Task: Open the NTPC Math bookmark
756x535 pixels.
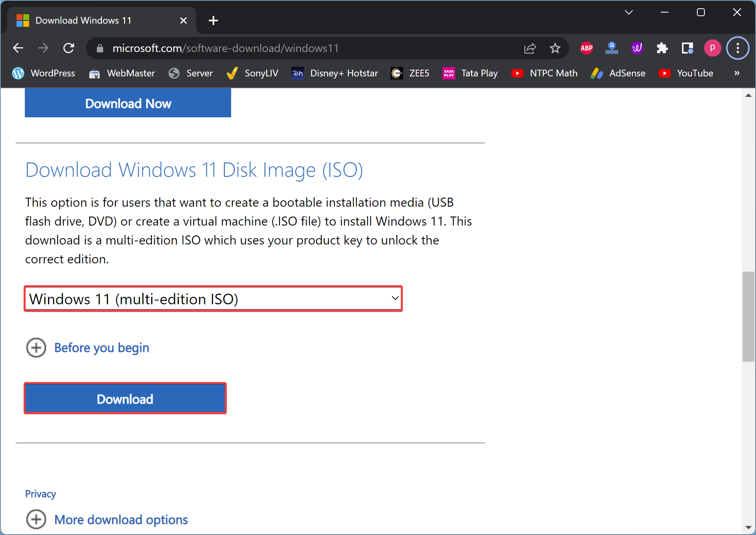Action: [544, 73]
